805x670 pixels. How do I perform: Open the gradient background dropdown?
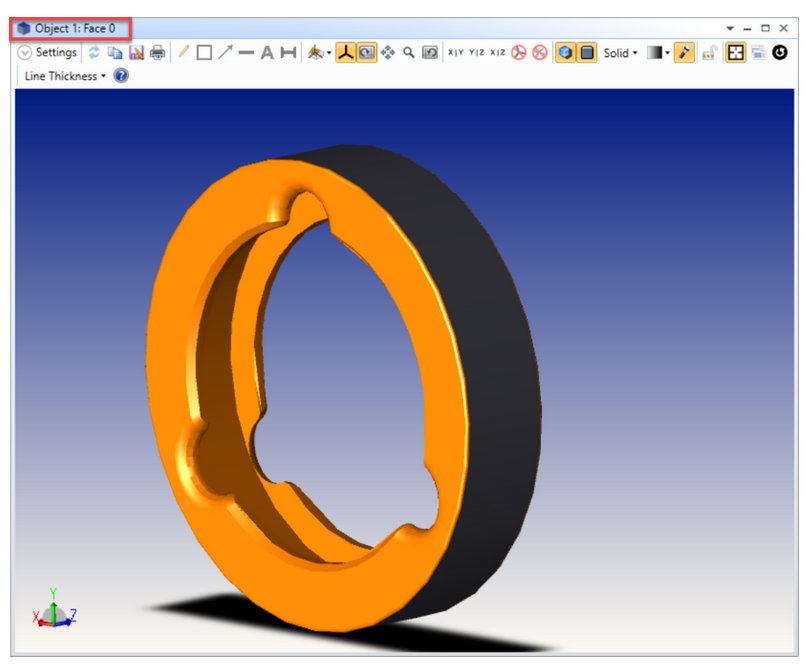click(x=658, y=53)
